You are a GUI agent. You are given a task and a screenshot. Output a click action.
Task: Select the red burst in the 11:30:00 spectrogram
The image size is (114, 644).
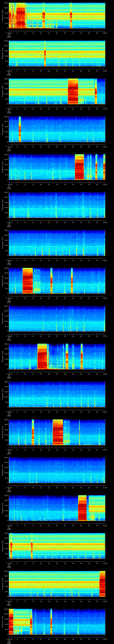[x=73, y=91]
